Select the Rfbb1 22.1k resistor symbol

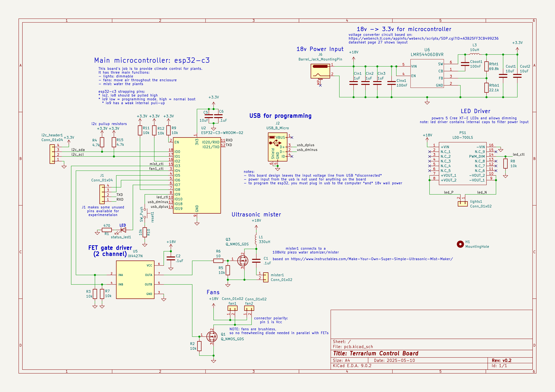(486, 88)
